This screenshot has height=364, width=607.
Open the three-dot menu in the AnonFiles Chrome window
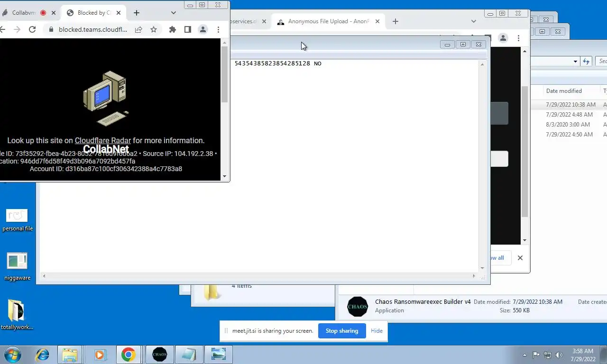coord(518,38)
